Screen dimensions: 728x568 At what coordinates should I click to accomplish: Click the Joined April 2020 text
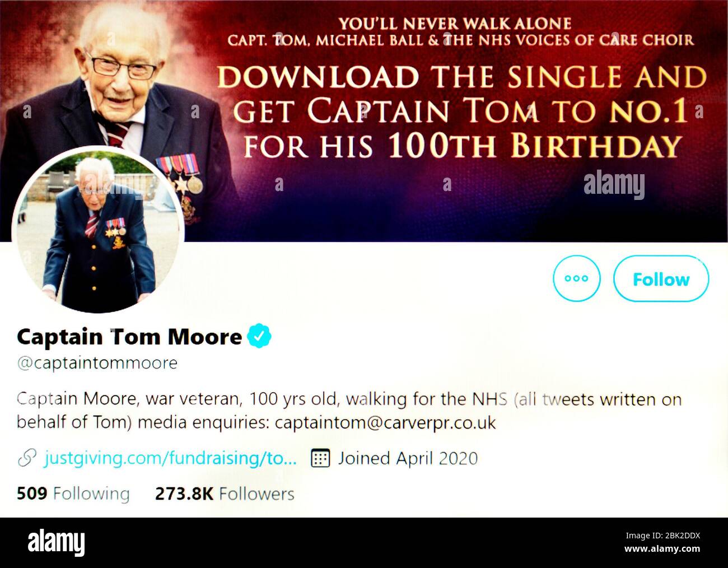point(408,458)
